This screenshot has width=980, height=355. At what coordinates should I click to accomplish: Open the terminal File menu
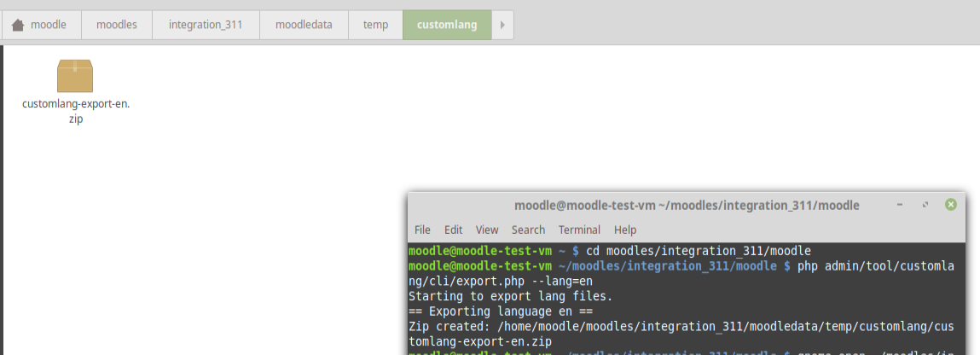click(x=422, y=230)
